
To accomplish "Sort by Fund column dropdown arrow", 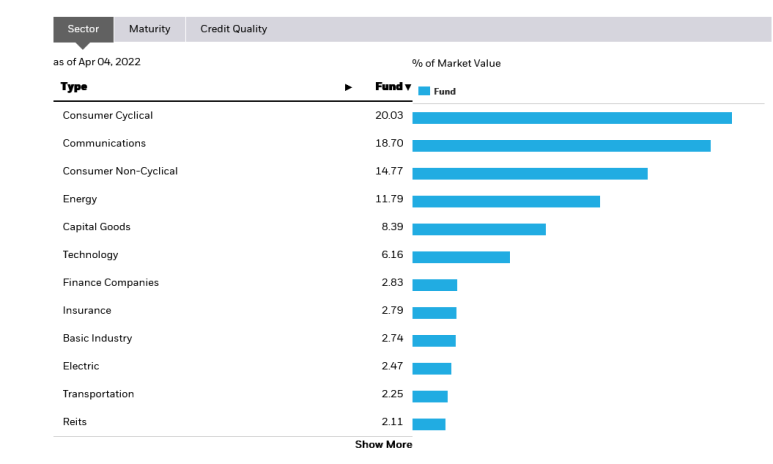I will coord(408,87).
